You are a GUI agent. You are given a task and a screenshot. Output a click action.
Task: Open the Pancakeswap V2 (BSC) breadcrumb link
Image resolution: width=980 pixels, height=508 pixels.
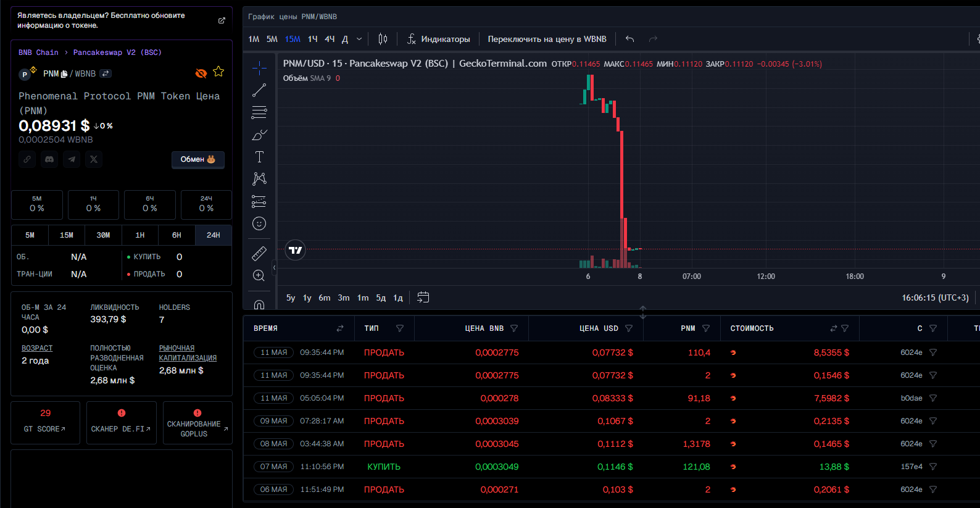pyautogui.click(x=117, y=52)
